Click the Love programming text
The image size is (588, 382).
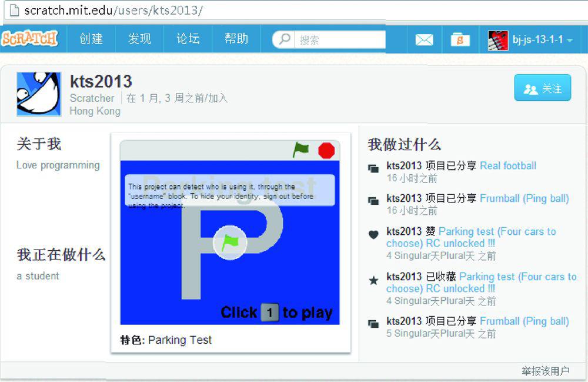[58, 165]
